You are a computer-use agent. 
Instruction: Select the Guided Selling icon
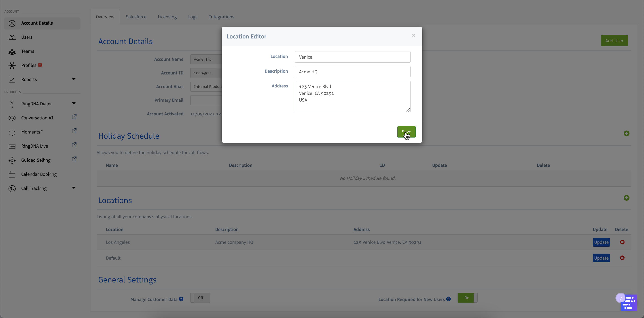[12, 160]
